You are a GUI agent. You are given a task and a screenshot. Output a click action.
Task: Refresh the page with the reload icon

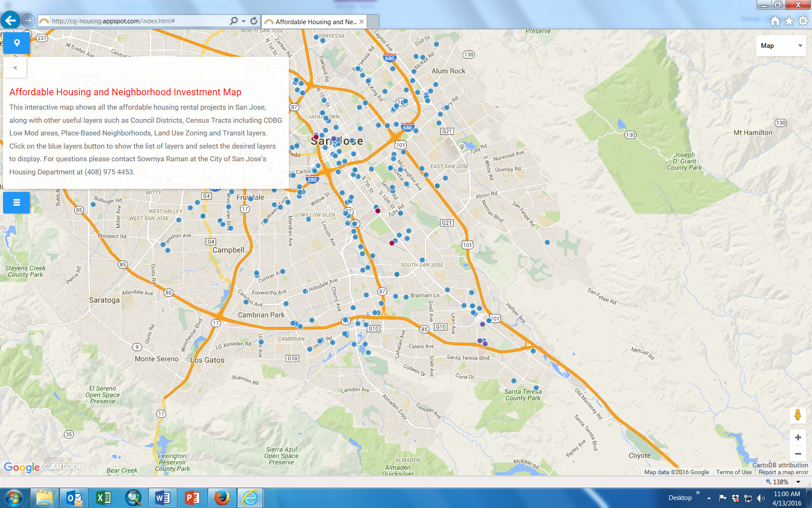pyautogui.click(x=254, y=21)
